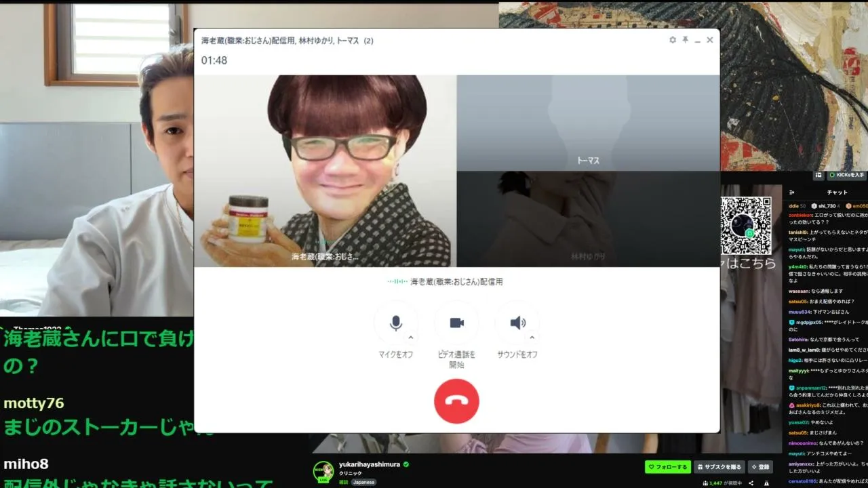Viewport: 868px width, 488px height.
Task: Open chat user Satohira's name
Action: (799, 340)
